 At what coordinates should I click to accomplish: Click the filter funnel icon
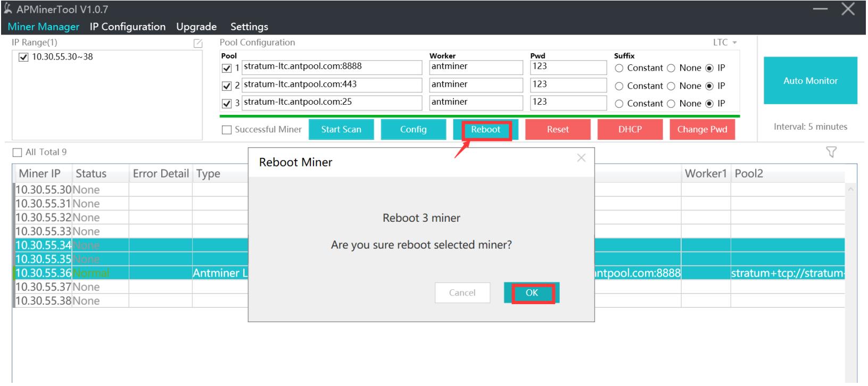click(831, 153)
